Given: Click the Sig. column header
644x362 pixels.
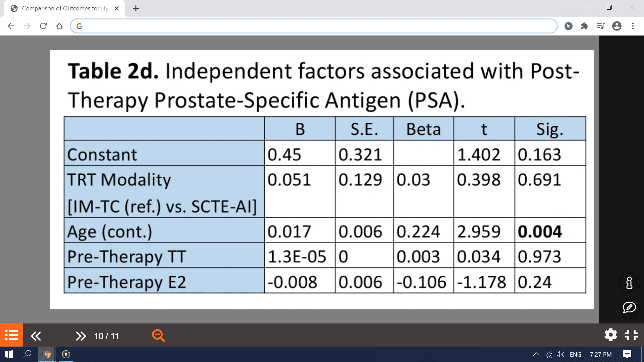Looking at the screenshot, I should [x=550, y=129].
